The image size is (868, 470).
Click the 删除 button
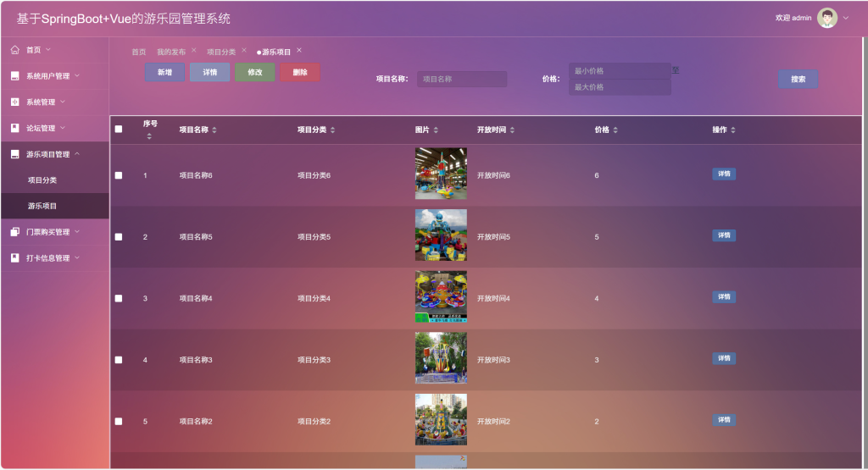tap(300, 73)
